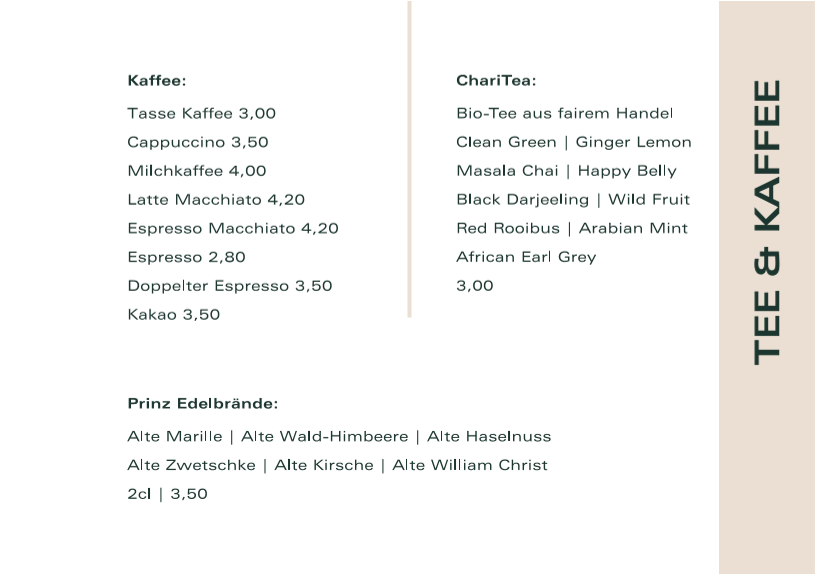Select Bio-Tee aus fairem Handel text
Screen dimensions: 816x574
pos(565,113)
